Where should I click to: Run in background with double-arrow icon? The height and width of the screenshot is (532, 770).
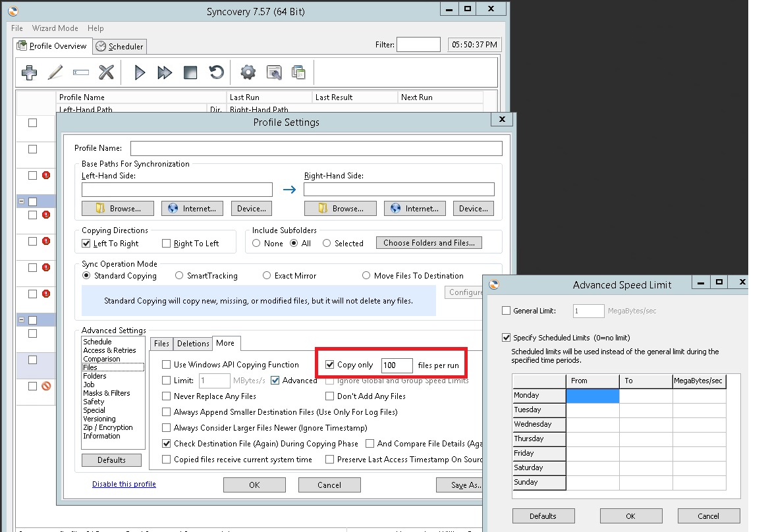(165, 72)
